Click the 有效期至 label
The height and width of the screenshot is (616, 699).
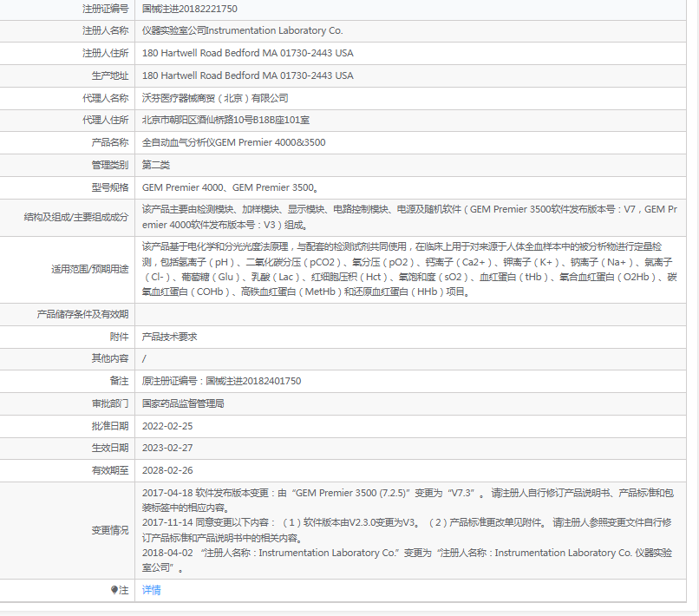pos(110,470)
